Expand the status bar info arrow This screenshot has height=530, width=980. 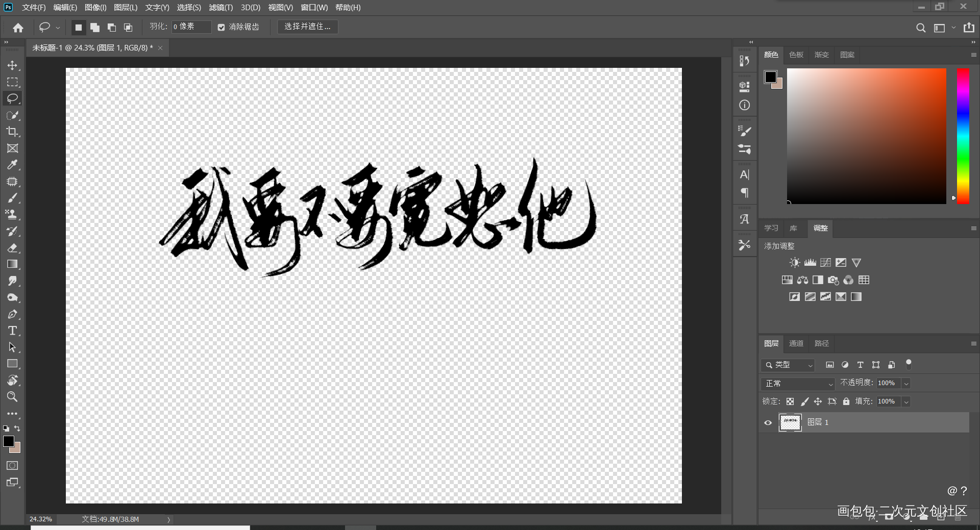pos(169,519)
